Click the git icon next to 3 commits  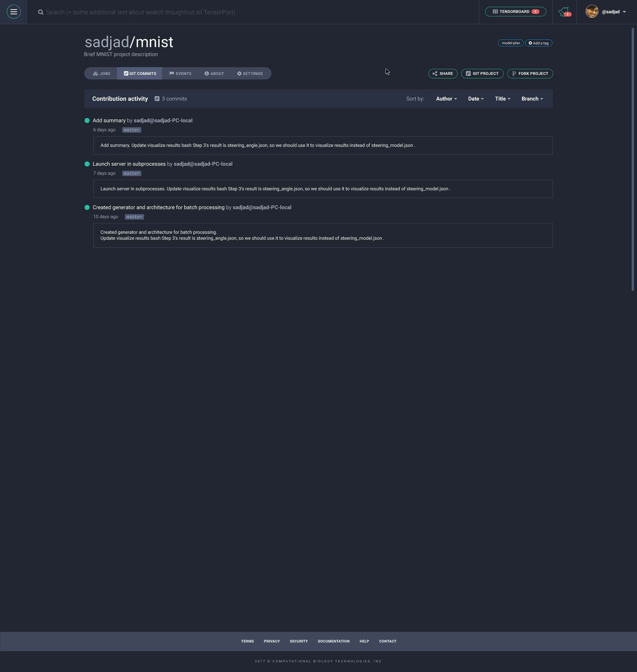pyautogui.click(x=157, y=99)
